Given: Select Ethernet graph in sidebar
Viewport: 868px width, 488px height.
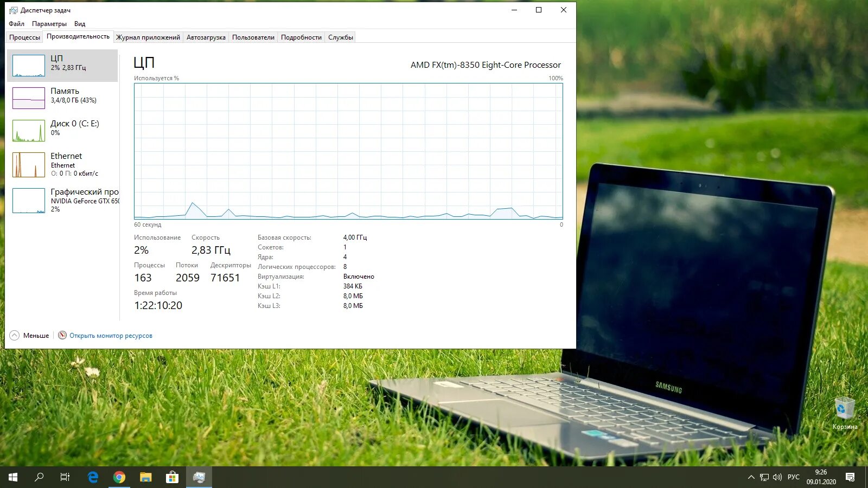Looking at the screenshot, I should [62, 163].
